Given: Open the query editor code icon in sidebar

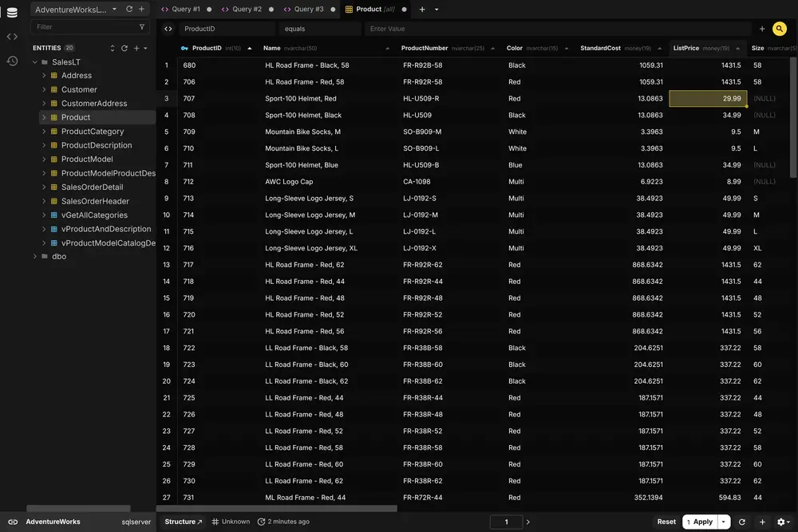Looking at the screenshot, I should (x=12, y=37).
